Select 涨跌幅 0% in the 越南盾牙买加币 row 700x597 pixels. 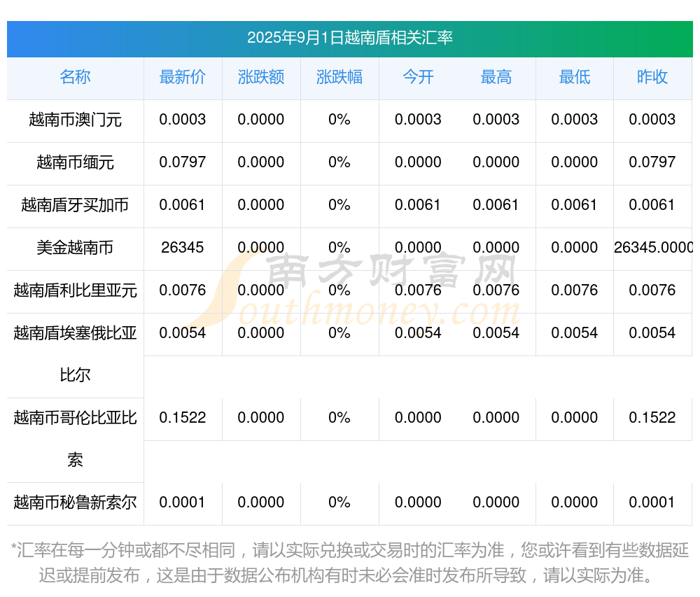click(x=339, y=205)
